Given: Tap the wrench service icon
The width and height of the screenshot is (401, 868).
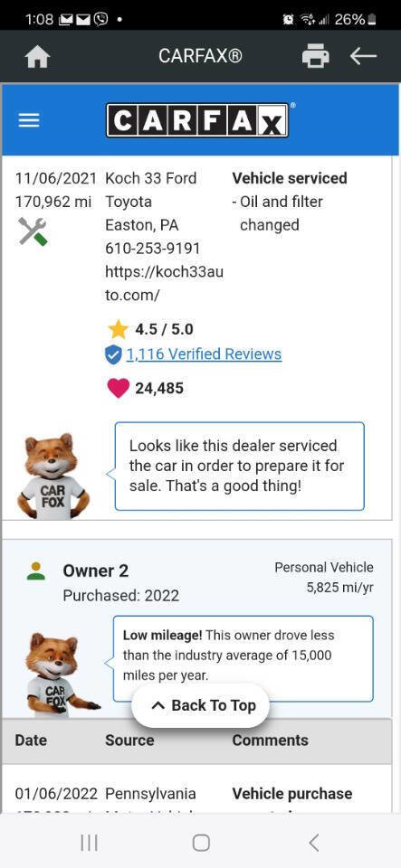Looking at the screenshot, I should pos(33,231).
